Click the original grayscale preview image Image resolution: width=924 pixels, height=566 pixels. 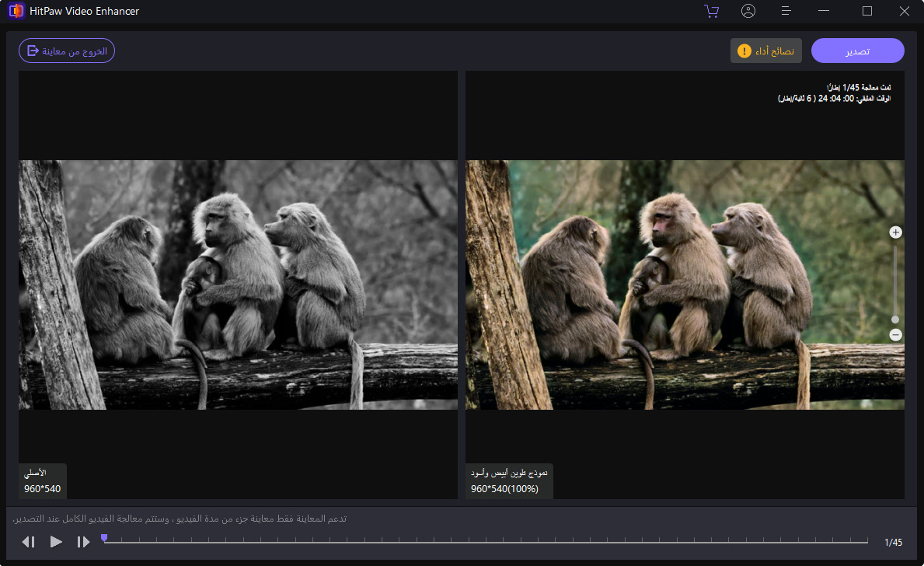coord(238,285)
